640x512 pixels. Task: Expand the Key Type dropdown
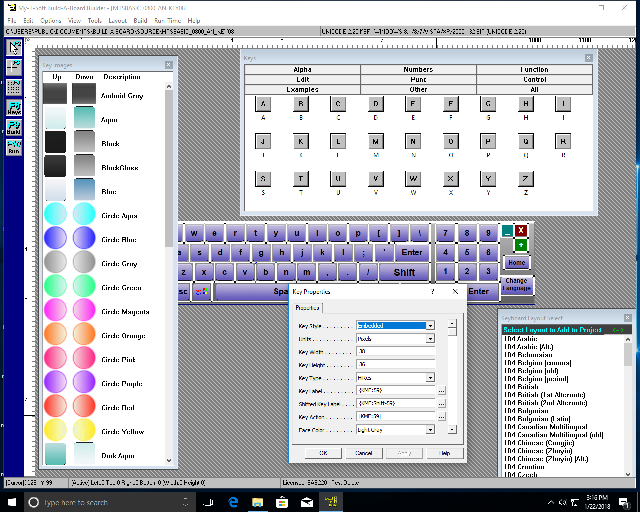point(430,378)
